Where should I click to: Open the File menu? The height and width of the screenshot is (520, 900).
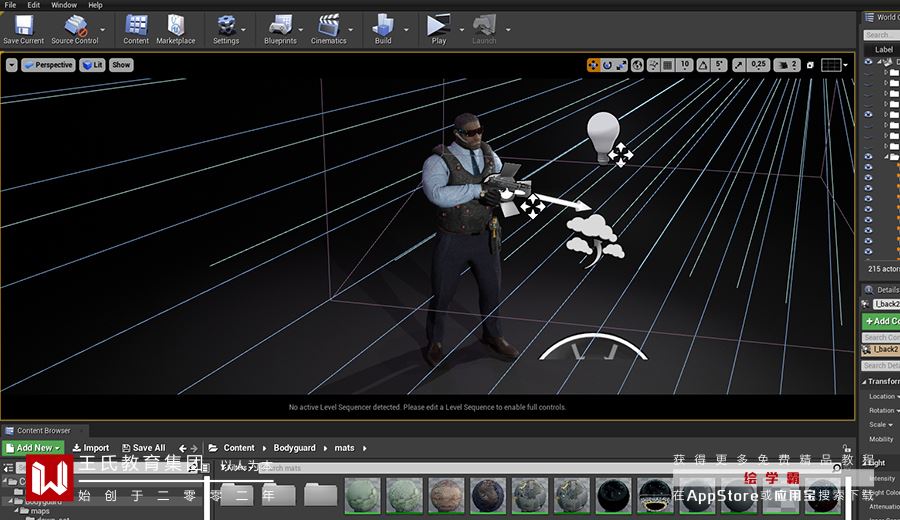[x=10, y=5]
